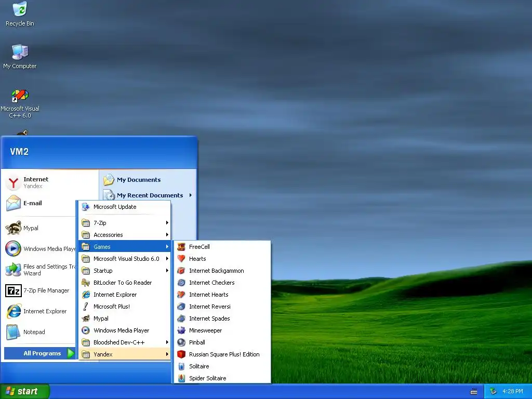Click the system tray icon beside the clock
This screenshot has width=532, height=399.
pos(494,392)
